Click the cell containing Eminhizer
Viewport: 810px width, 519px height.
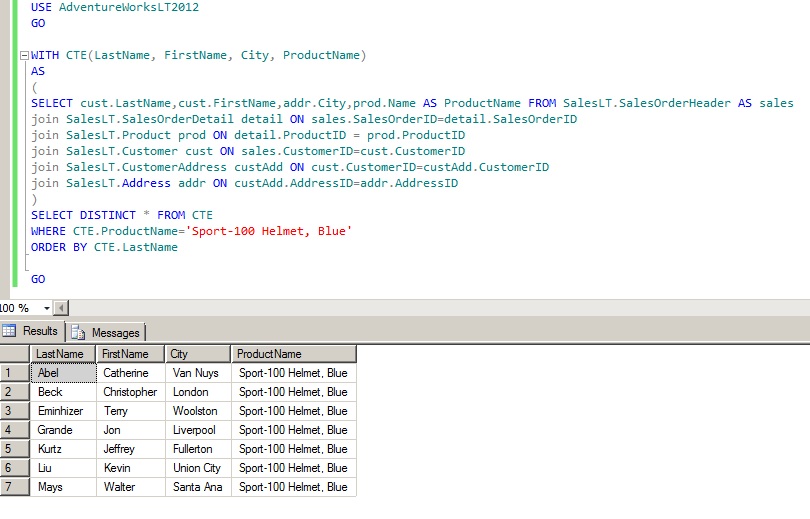[x=64, y=411]
